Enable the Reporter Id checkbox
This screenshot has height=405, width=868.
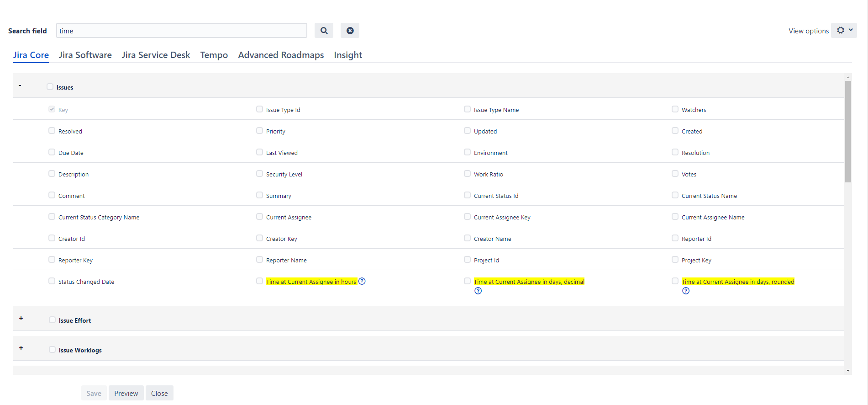tap(675, 238)
